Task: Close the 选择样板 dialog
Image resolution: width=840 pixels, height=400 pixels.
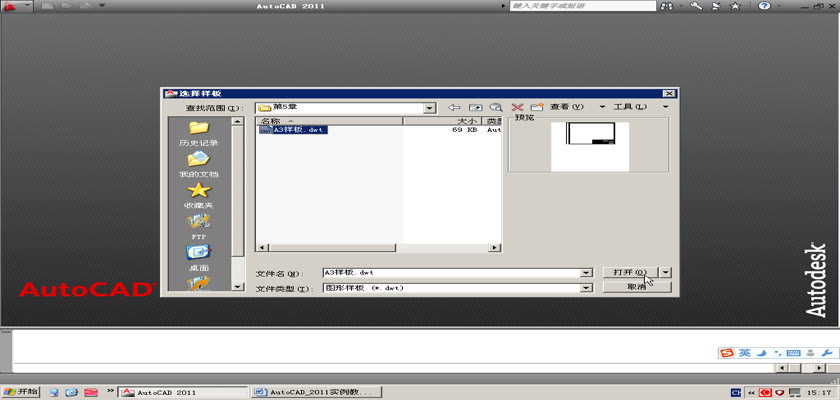Action: (x=669, y=94)
